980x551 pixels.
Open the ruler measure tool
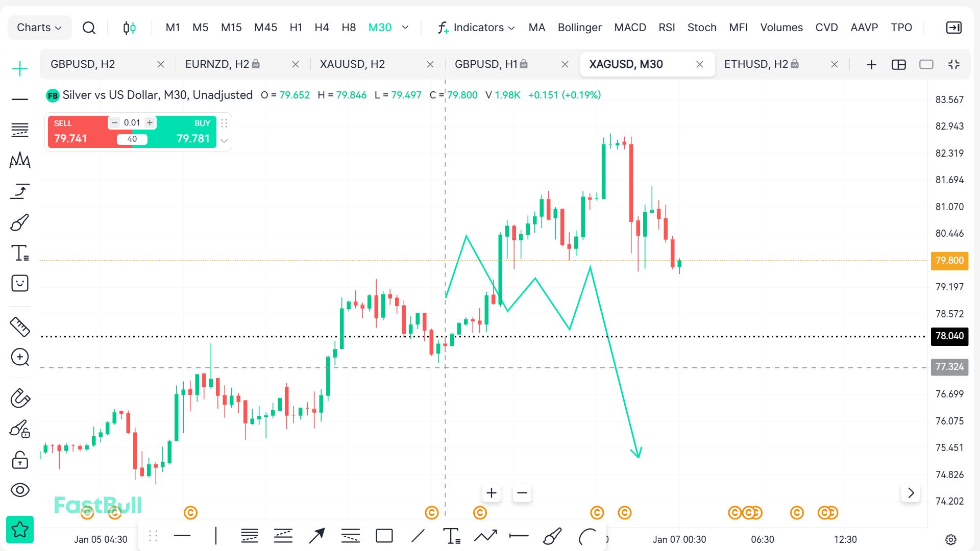pos(20,327)
